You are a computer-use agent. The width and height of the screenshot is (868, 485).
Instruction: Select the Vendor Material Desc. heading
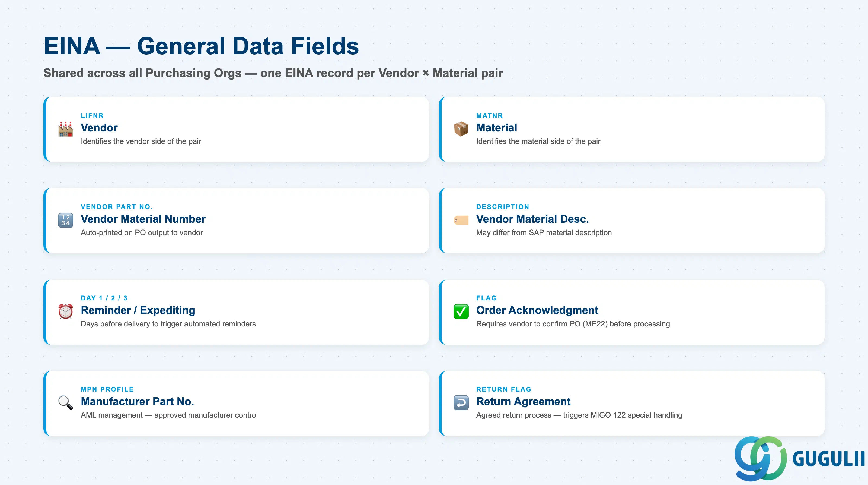coord(532,219)
